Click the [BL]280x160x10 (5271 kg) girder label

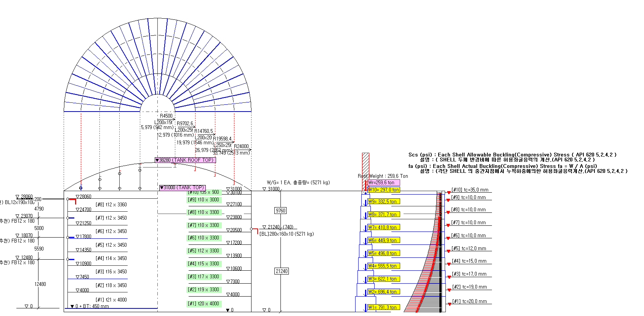pos(287,234)
